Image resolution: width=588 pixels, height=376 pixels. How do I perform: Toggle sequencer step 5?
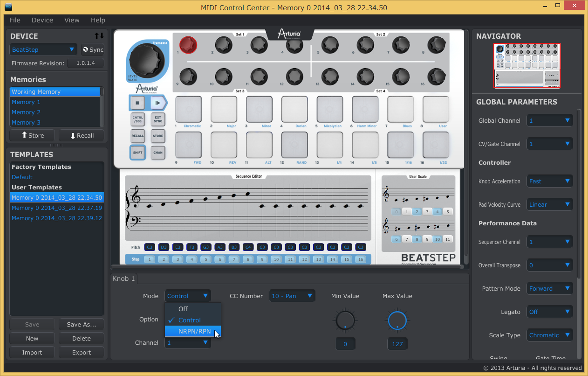[205, 259]
